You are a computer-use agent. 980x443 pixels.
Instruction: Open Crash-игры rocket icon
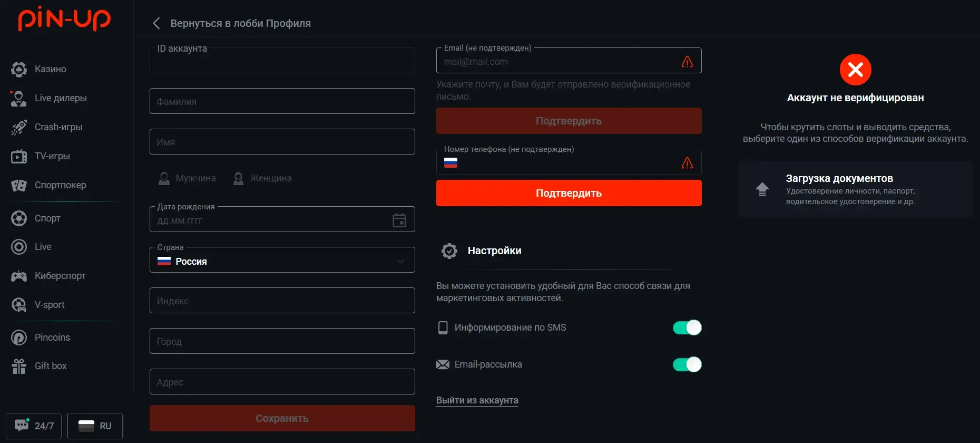coord(19,127)
